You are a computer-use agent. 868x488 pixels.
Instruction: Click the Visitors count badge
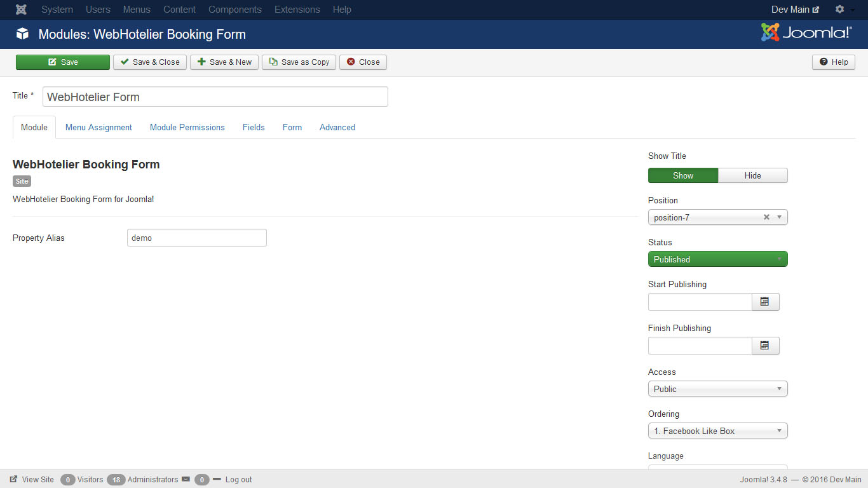pyautogui.click(x=67, y=480)
